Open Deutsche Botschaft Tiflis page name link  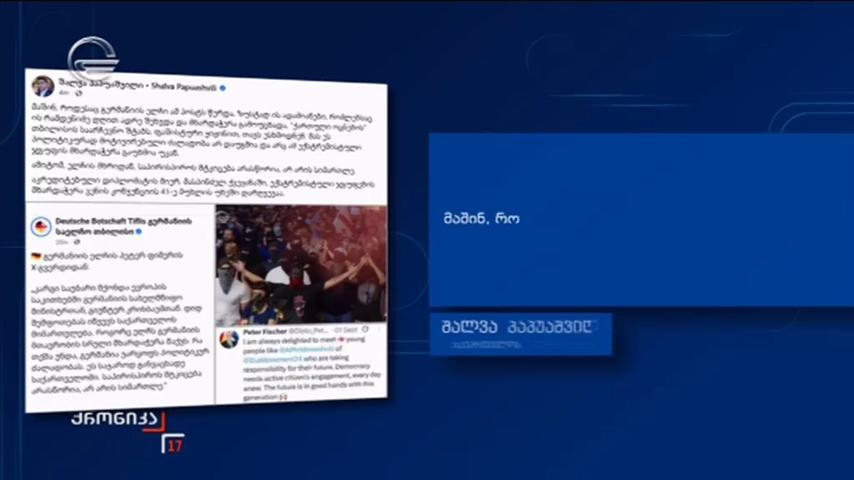click(x=123, y=226)
